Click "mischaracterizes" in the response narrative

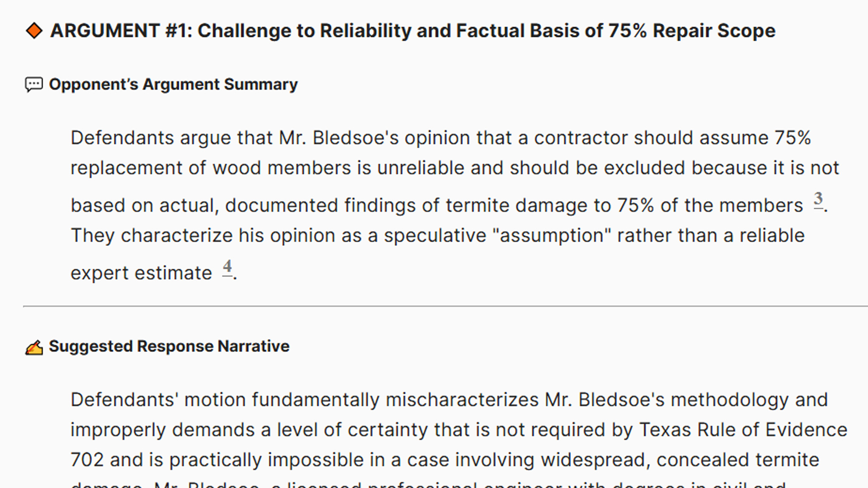(x=462, y=400)
